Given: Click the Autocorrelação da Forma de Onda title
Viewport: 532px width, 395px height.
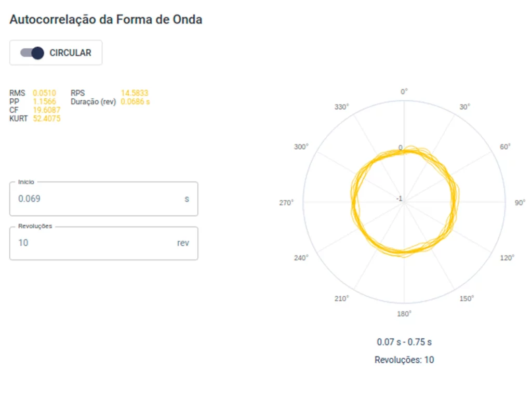Looking at the screenshot, I should [106, 20].
